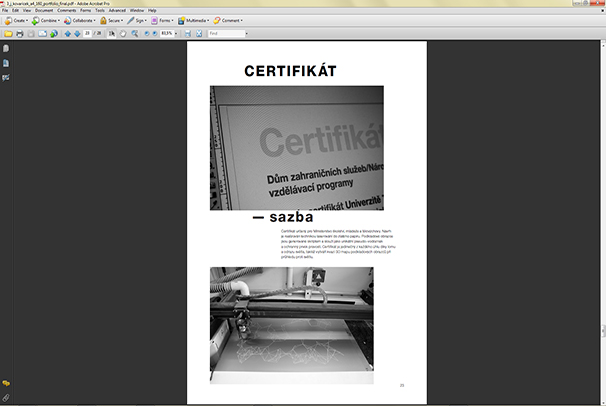Open the Signatures panel in the sidebar
This screenshot has height=406, width=606.
6,77
